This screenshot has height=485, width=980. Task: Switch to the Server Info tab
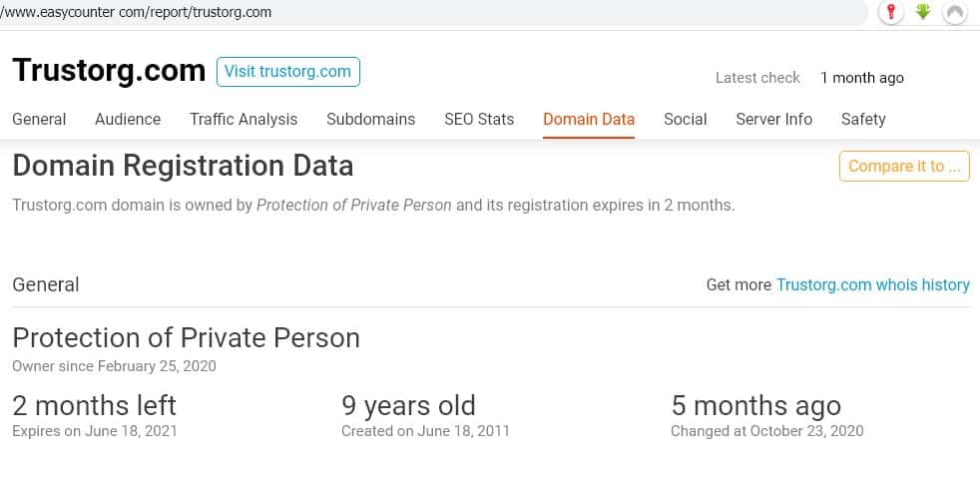(773, 119)
